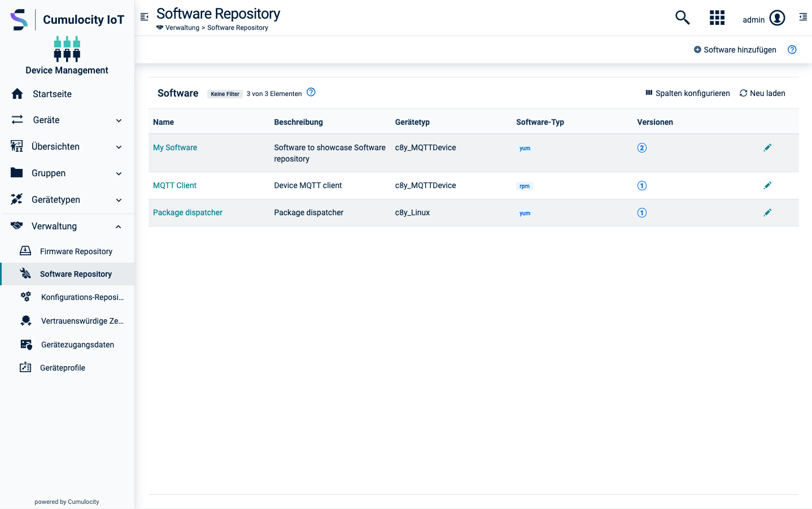Click the Startseite home icon
The height and width of the screenshot is (509, 812).
coord(18,94)
